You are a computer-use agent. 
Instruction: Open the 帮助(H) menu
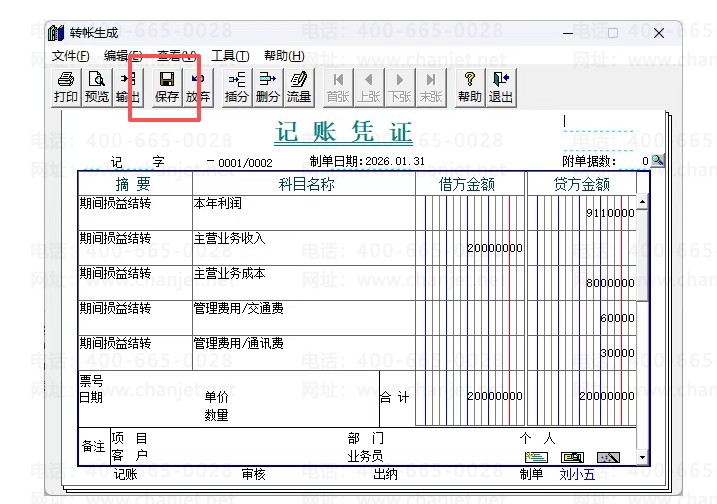pyautogui.click(x=284, y=56)
